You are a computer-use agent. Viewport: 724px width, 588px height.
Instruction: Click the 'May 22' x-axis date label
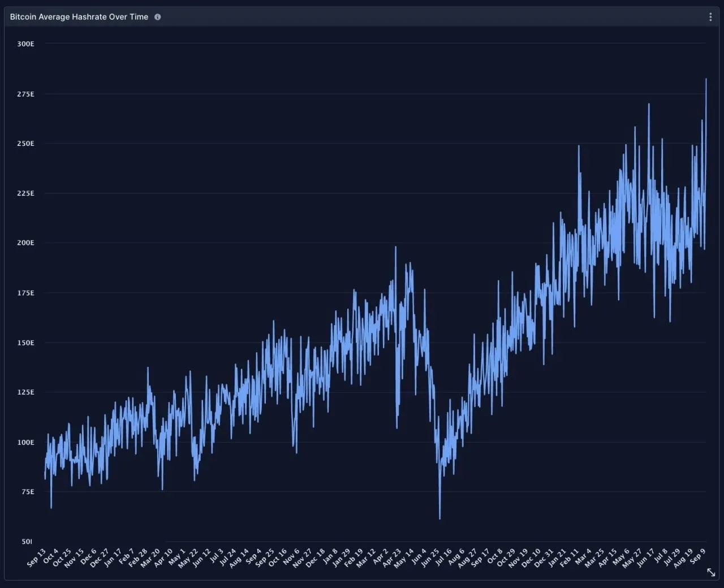click(188, 557)
